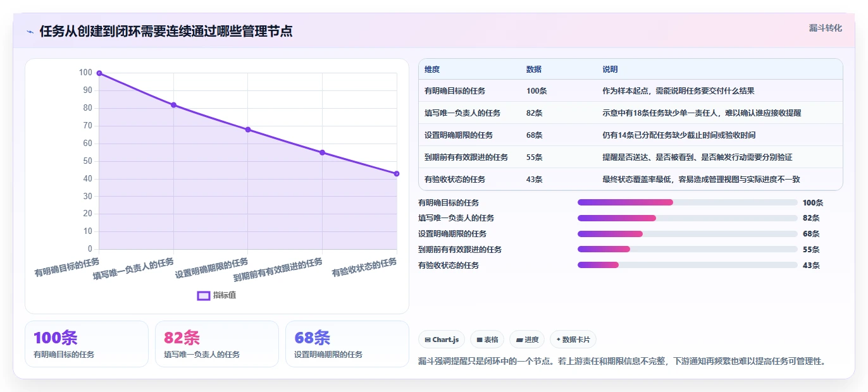
Task: Click chart point at value 55
Action: (x=322, y=152)
